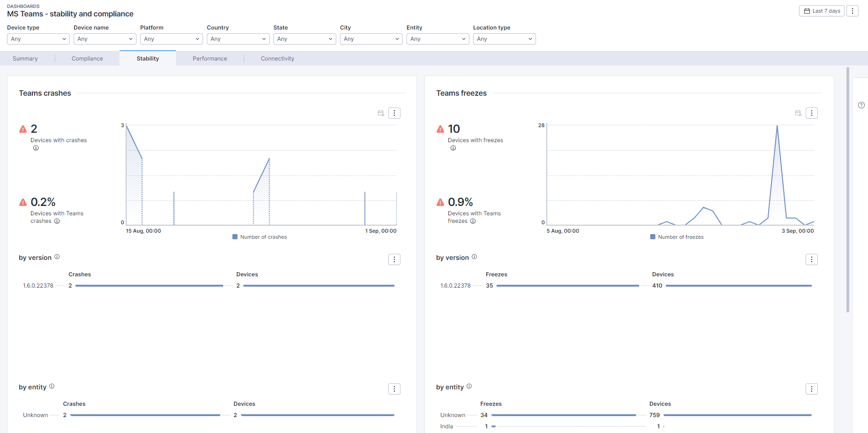Click the Teams crashes section heading

(x=45, y=93)
